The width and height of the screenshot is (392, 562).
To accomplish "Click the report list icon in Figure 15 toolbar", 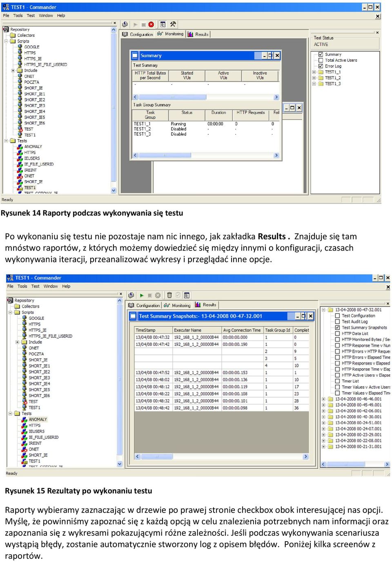I will point(187,295).
